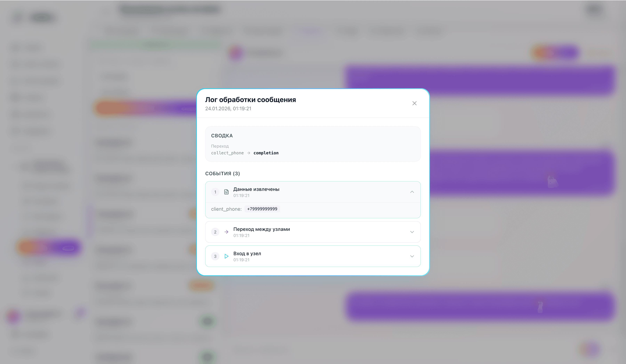Collapse the Данные извлечены event chevron
Image resolution: width=626 pixels, height=364 pixels.
pyautogui.click(x=412, y=192)
